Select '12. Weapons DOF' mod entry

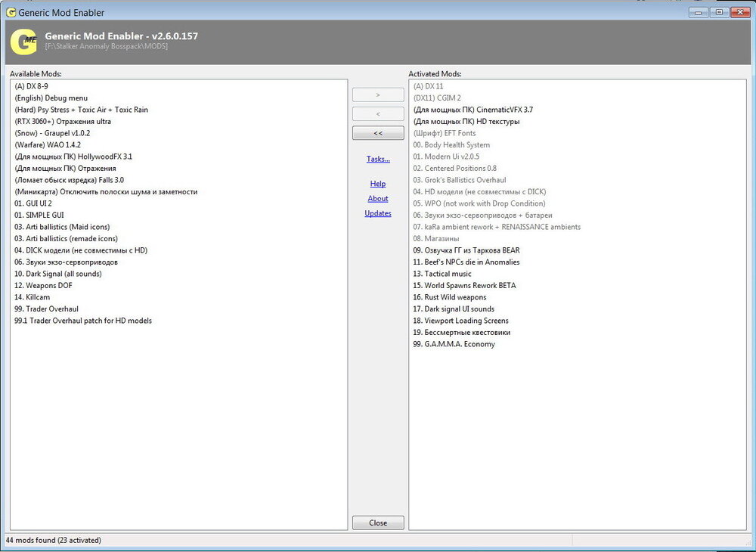pos(43,286)
